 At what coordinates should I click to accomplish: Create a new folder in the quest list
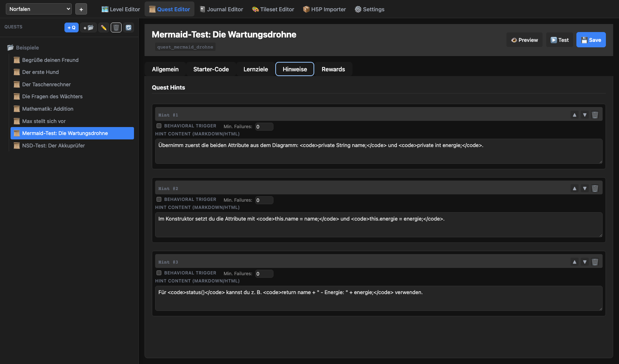pos(88,27)
